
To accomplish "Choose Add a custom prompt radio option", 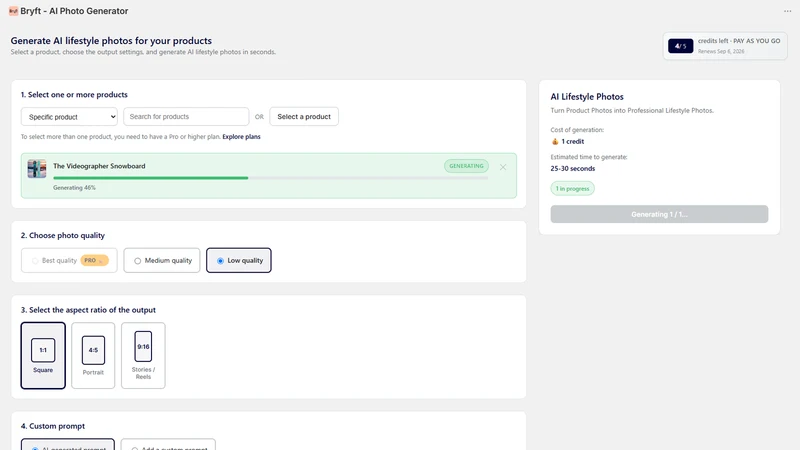I will (x=135, y=448).
